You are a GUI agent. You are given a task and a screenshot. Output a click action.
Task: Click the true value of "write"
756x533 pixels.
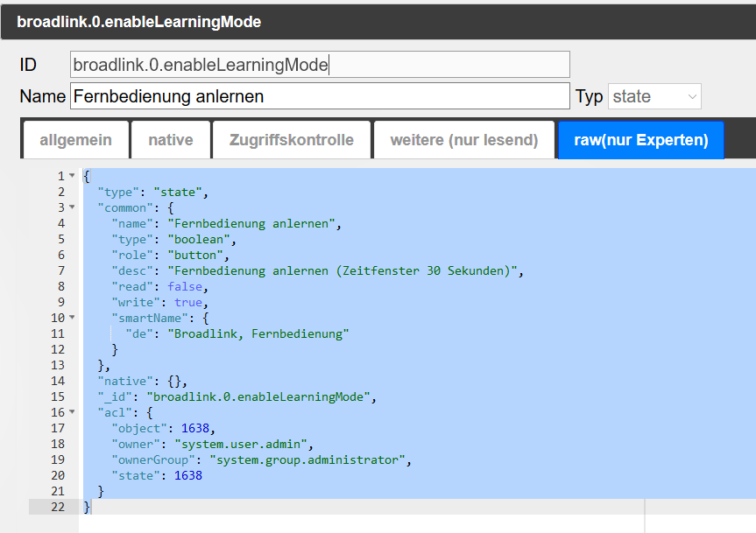click(188, 302)
